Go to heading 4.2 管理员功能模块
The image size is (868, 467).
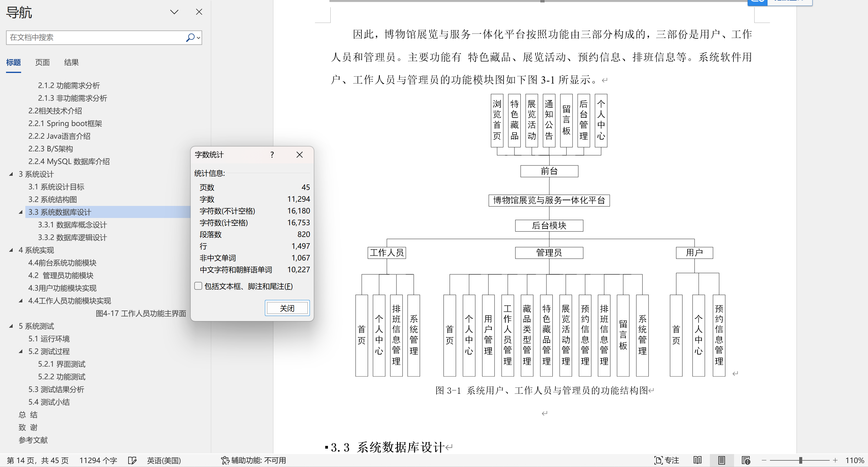point(61,276)
